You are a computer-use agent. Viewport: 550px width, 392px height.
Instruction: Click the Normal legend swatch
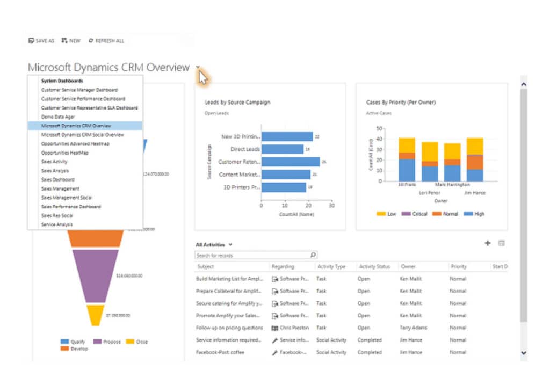tap(437, 214)
